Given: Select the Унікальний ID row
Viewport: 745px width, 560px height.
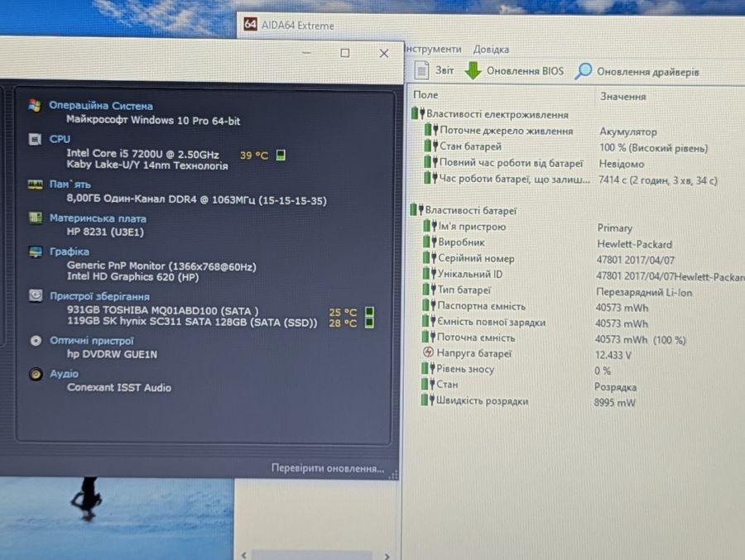Looking at the screenshot, I should coord(584,275).
